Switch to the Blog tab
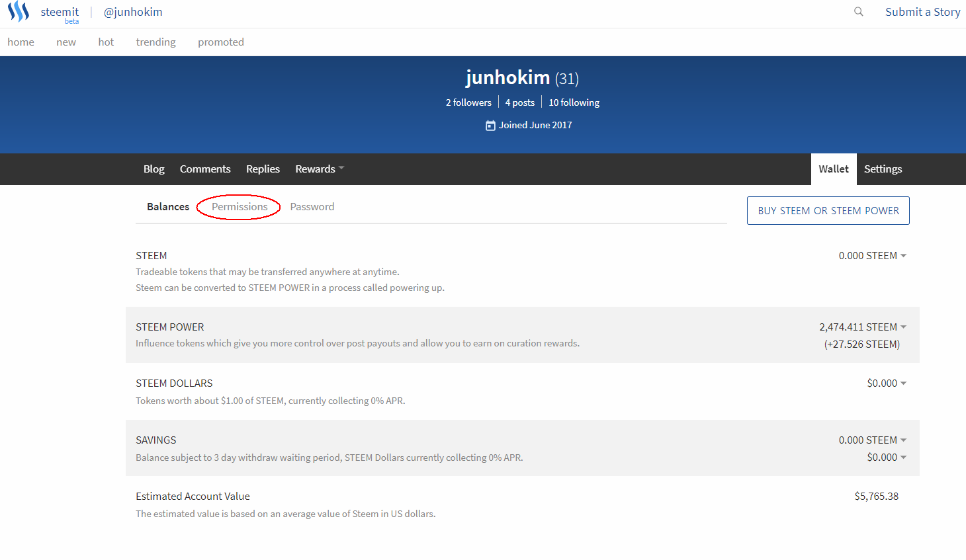966x560 pixels. (154, 169)
